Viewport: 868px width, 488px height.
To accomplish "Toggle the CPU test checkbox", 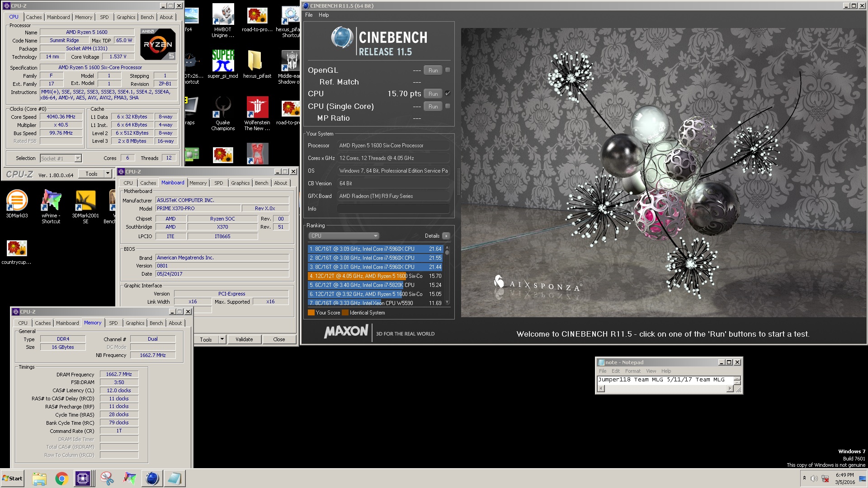I will [x=448, y=94].
